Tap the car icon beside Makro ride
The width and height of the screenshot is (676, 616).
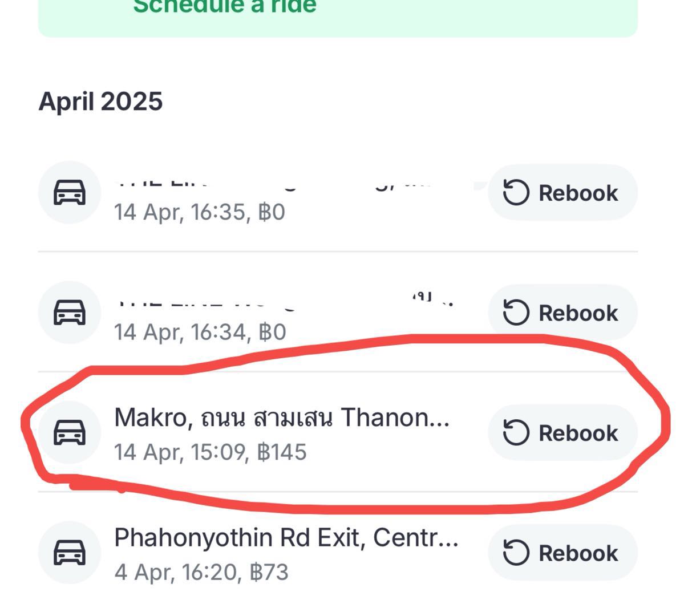[70, 432]
